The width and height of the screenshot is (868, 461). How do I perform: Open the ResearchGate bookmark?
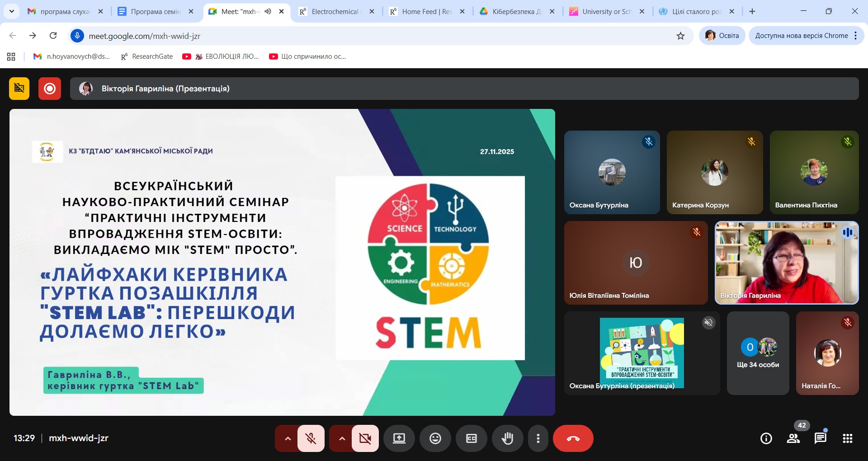(147, 56)
